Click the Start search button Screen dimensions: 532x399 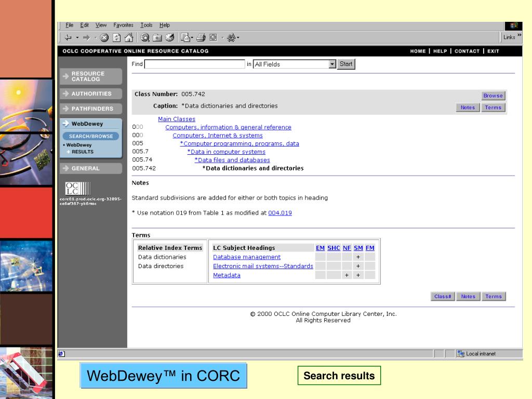click(x=346, y=64)
